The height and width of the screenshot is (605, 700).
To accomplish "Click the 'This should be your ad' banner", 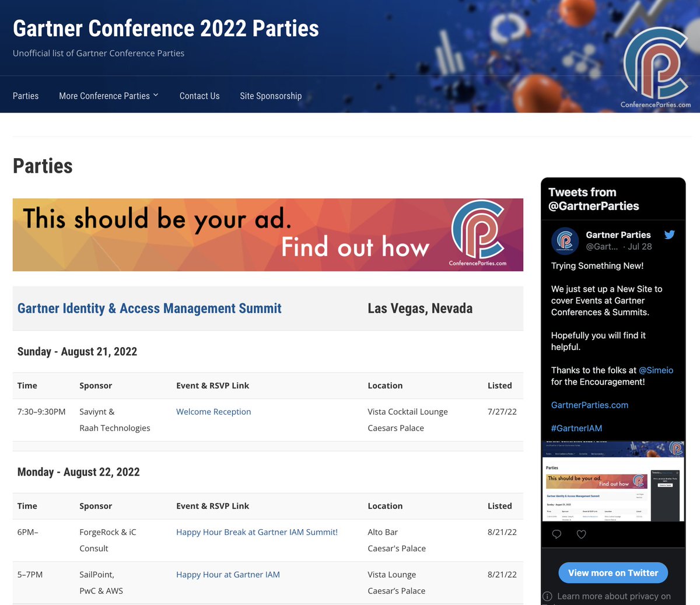I will point(268,235).
